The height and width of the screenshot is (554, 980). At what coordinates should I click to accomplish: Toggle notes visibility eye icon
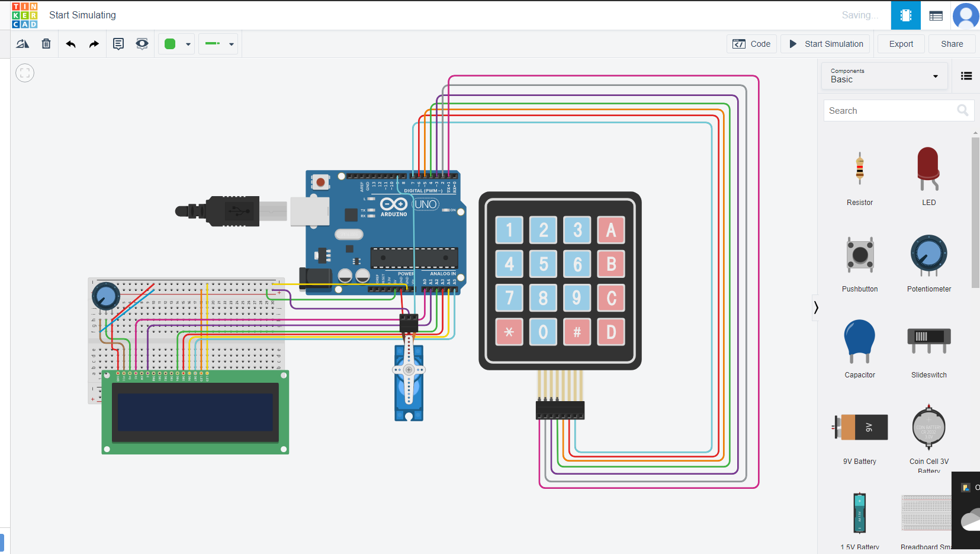142,44
